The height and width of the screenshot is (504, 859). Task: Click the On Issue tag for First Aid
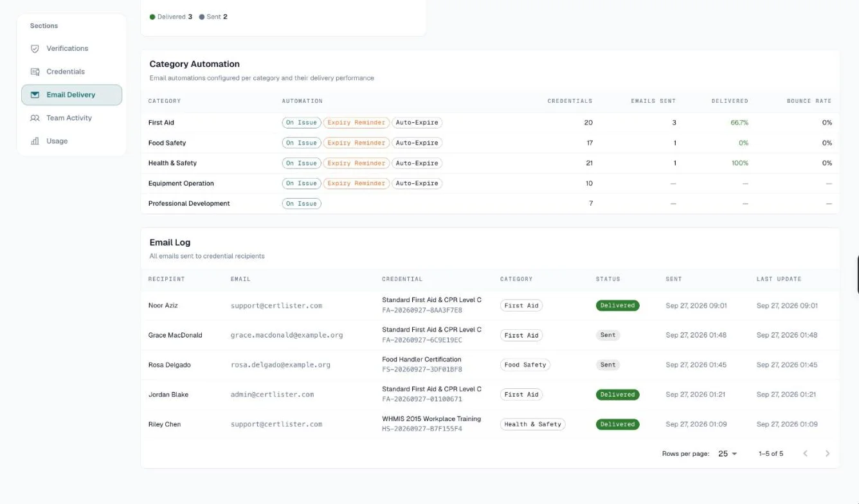302,123
